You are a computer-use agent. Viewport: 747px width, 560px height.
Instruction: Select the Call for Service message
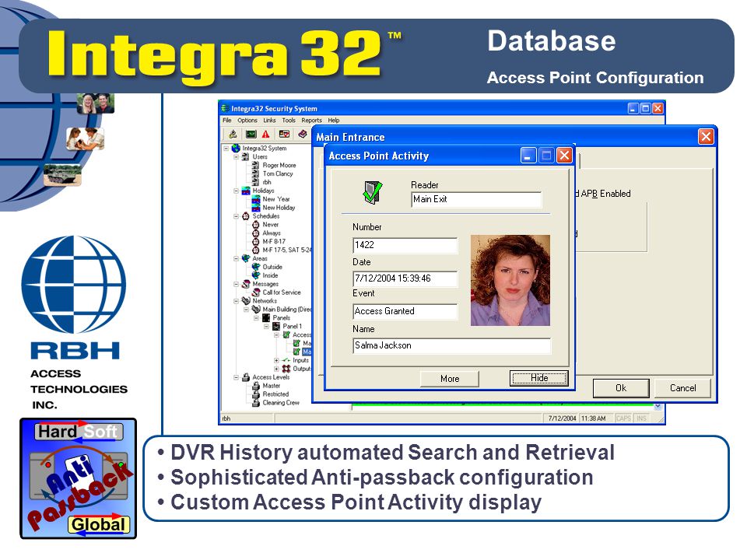pos(282,292)
